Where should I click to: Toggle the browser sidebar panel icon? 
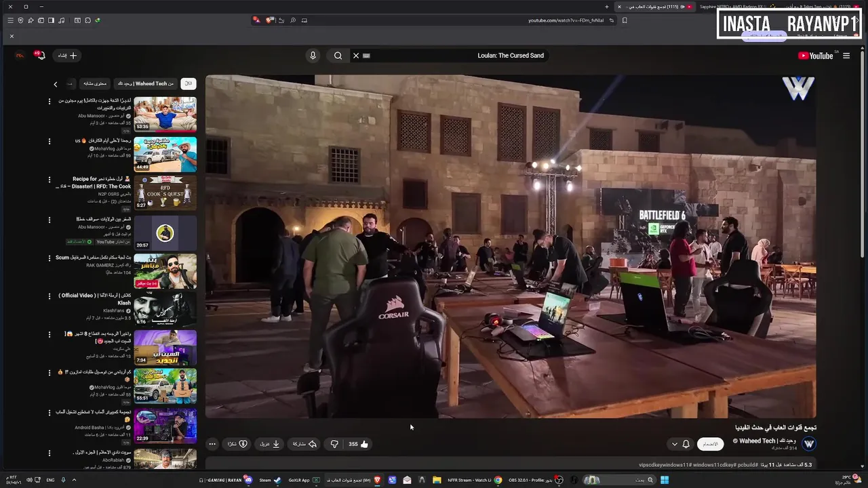[x=51, y=20]
